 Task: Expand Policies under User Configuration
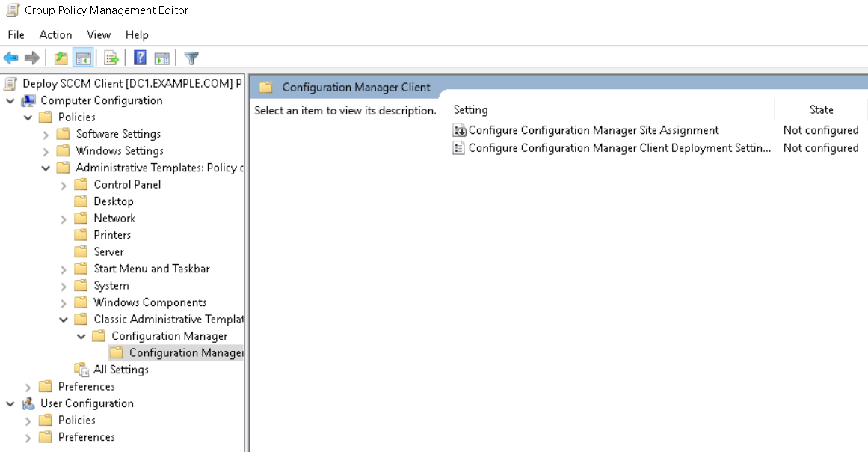[x=28, y=421]
